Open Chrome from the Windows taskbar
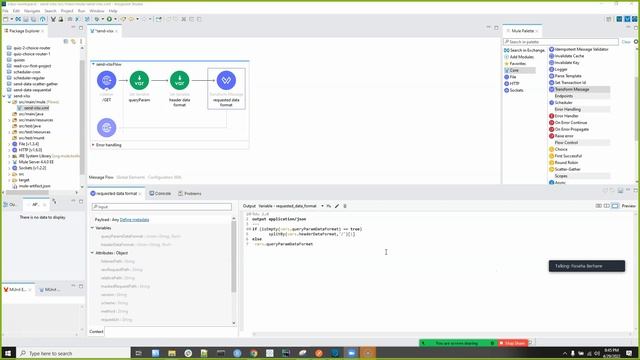This screenshot has width=640, height=360. (x=253, y=353)
